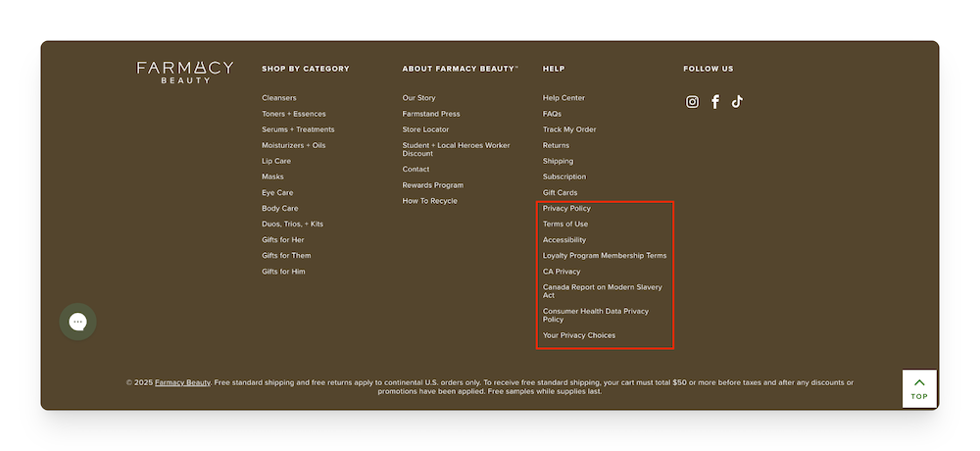980x451 pixels.
Task: Open the Masks category
Action: (272, 176)
